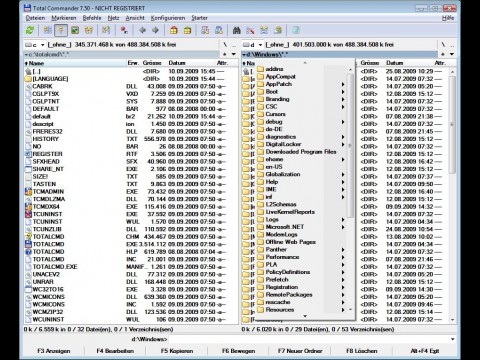This screenshot has height=360, width=480.
Task: Toggle the directory tree view icon
Action: point(89,30)
